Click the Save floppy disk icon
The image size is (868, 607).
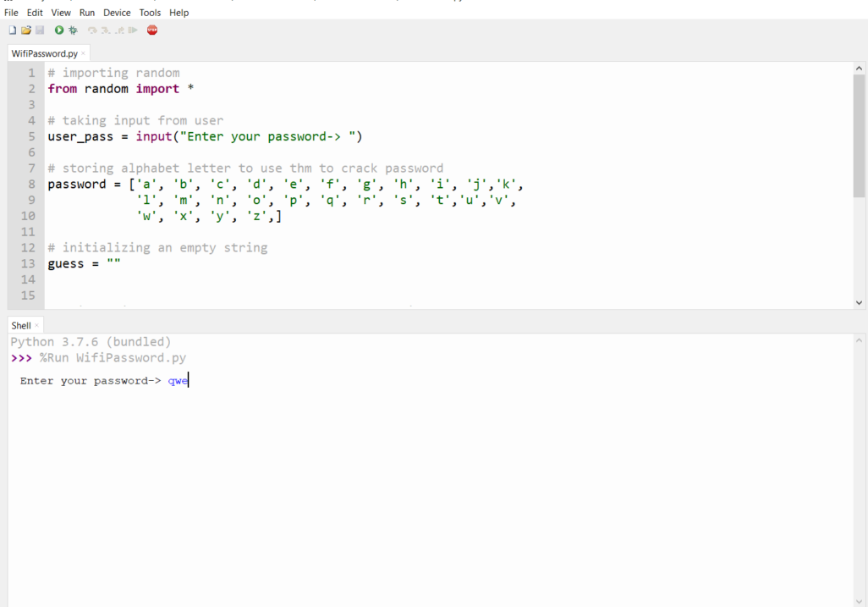[40, 30]
